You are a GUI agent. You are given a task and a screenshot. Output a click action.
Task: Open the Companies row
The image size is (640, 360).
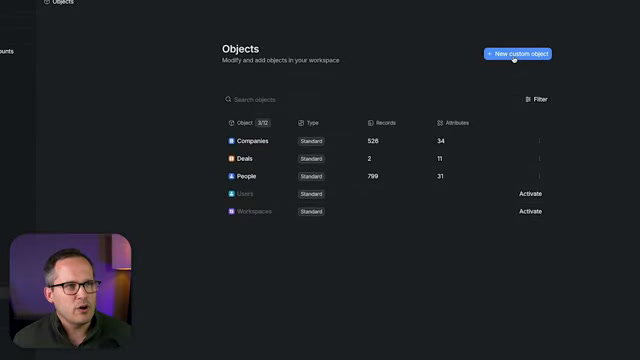pos(387,141)
